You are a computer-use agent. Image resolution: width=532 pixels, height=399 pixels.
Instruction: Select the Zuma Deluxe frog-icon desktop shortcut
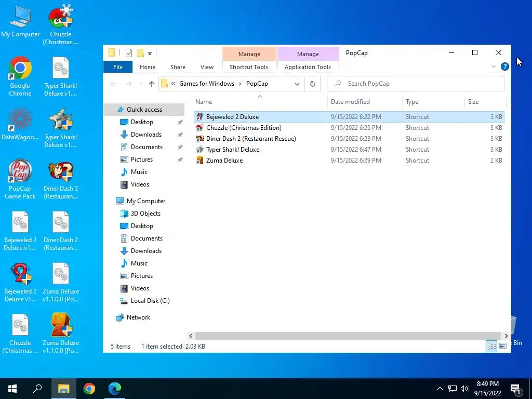61,333
